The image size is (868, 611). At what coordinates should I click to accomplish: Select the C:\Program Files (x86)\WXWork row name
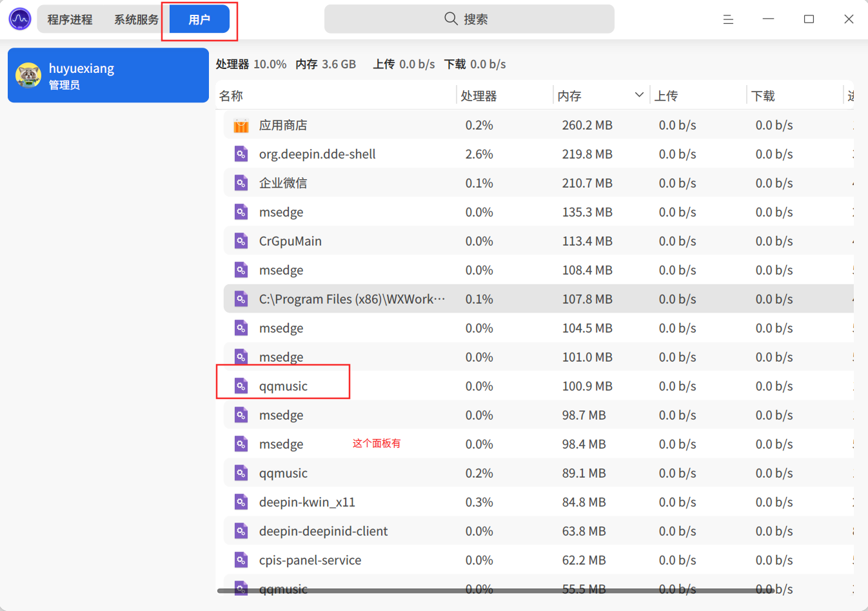352,299
